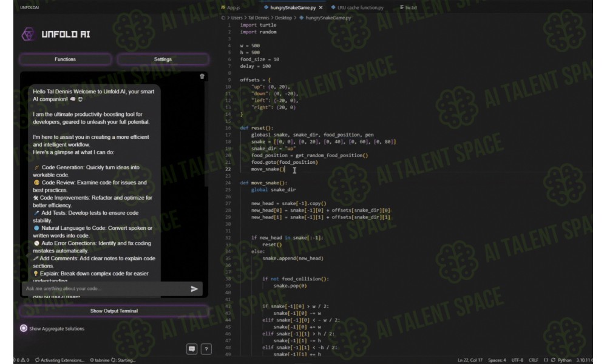Click 'food.goto(food_position)' line
The width and height of the screenshot is (607, 364).
click(284, 163)
